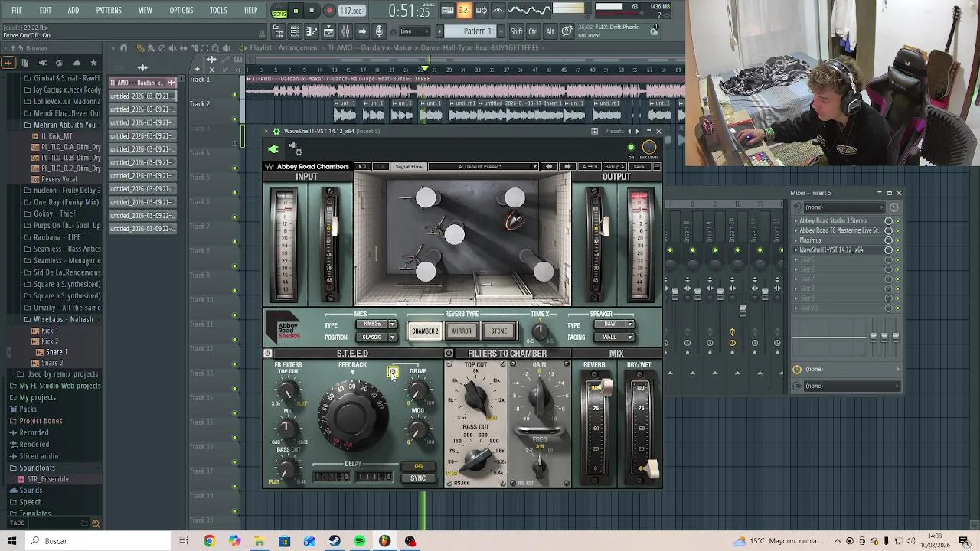Viewport: 980px width, 551px height.
Task: Select STONE reverb type
Action: (499, 331)
